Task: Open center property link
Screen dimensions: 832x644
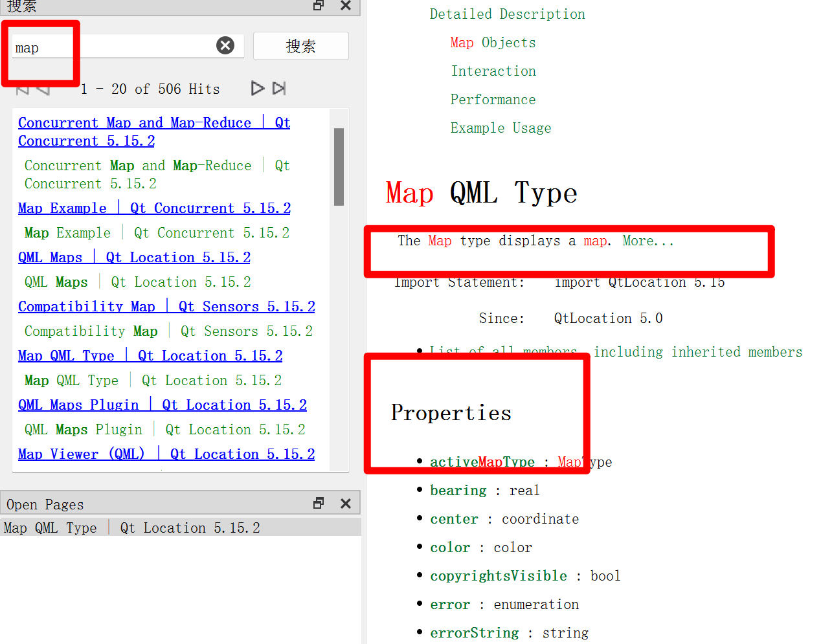Action: coord(454,518)
